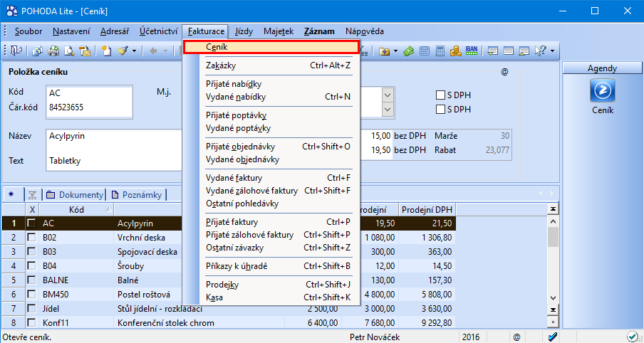Open the small gray calculator icon
Viewport: 644px width, 343px height.
tap(425, 51)
